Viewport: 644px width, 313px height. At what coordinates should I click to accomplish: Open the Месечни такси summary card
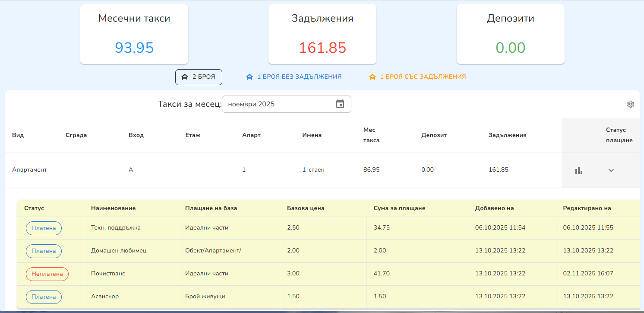[134, 34]
